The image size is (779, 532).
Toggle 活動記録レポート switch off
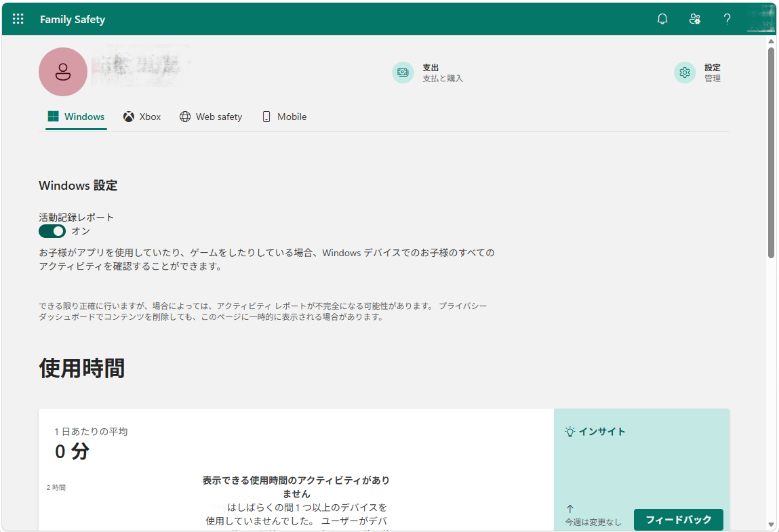[x=52, y=231]
